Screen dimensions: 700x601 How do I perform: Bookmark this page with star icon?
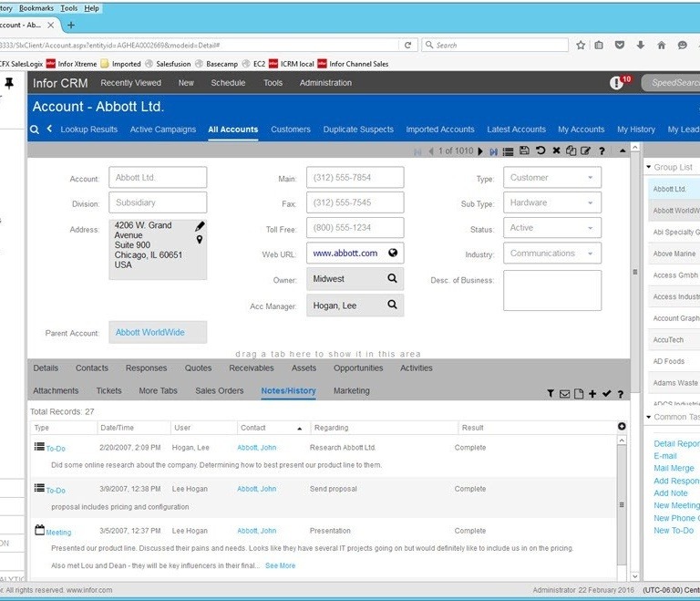pos(581,45)
